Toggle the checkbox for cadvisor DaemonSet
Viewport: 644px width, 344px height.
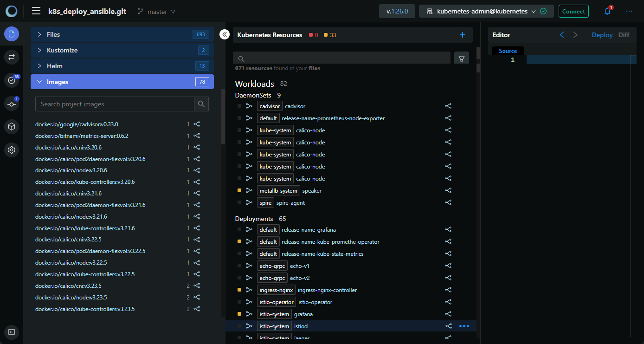[x=239, y=106]
